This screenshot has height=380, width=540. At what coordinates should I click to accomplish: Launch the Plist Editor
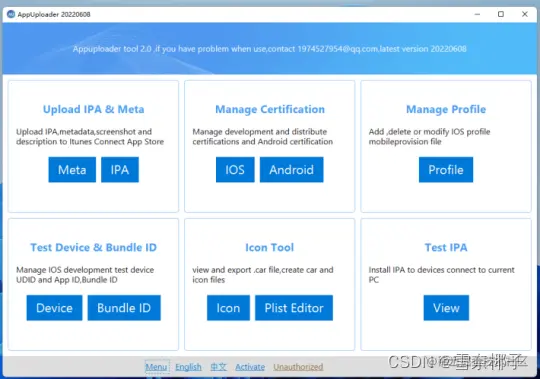[x=294, y=308]
